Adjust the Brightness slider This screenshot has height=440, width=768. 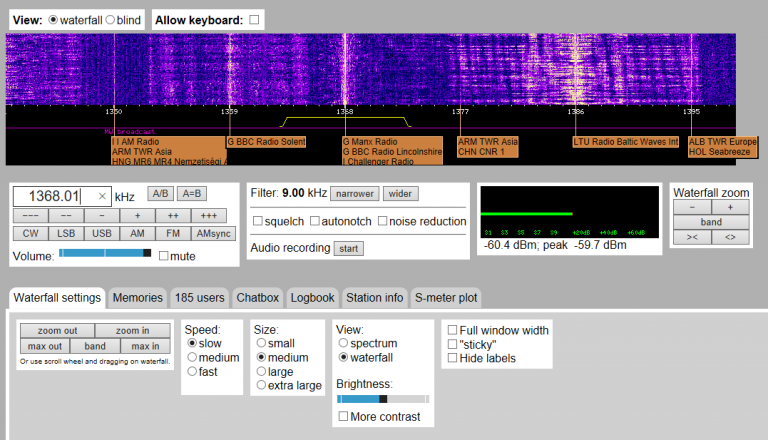tap(382, 398)
